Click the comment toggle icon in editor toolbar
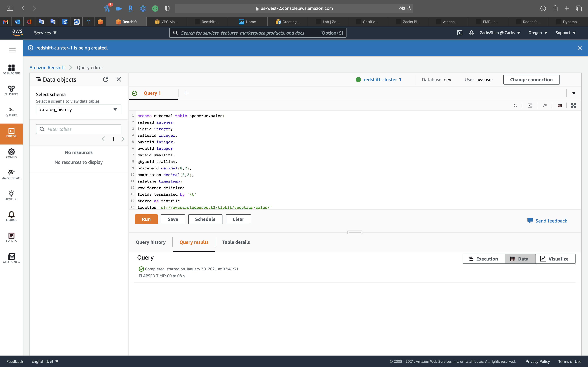This screenshot has height=367, width=588. [x=545, y=105]
